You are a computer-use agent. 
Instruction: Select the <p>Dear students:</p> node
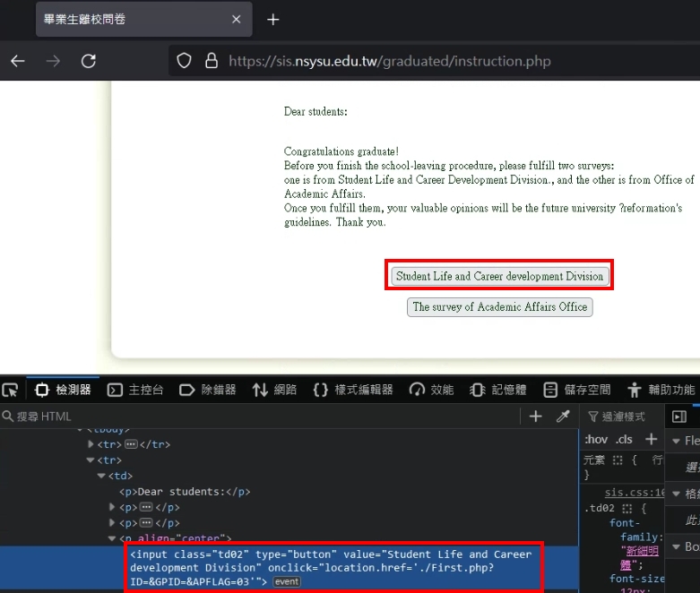185,492
